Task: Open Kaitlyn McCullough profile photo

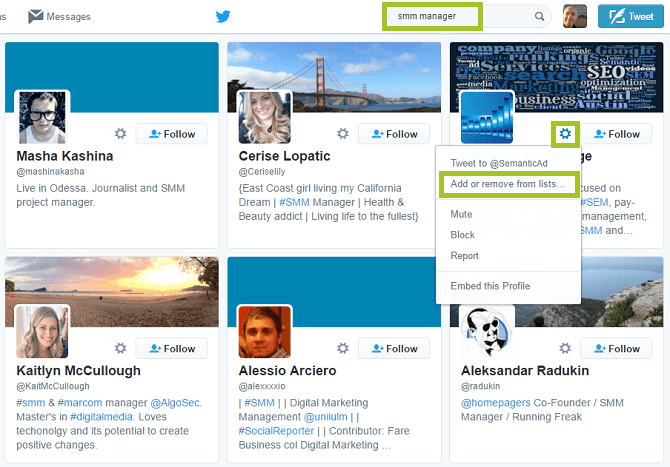Action: pos(42,332)
